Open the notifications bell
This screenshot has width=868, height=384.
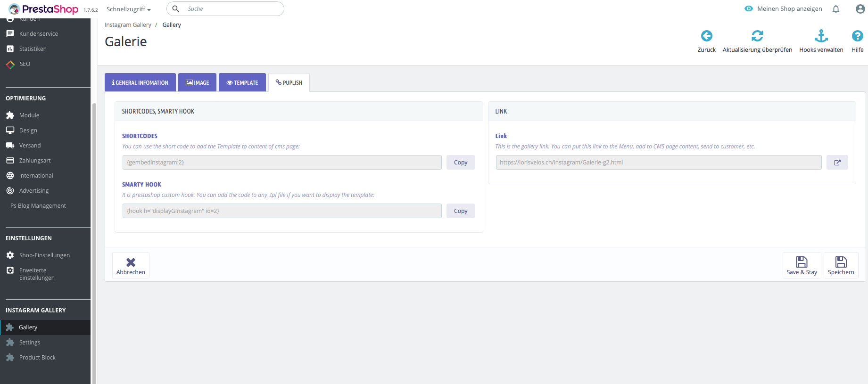(835, 9)
